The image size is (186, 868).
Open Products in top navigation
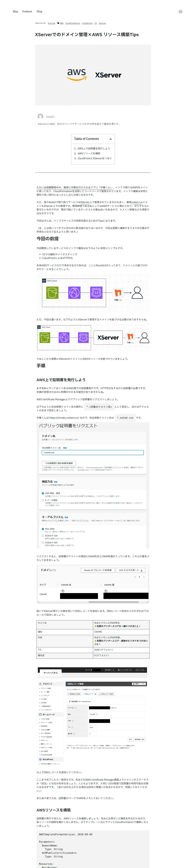(27, 11)
